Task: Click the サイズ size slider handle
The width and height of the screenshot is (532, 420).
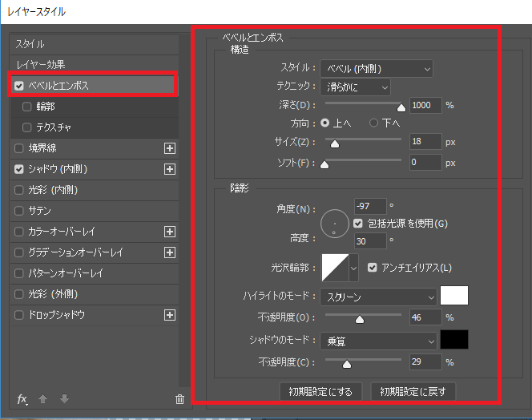Action: pyautogui.click(x=335, y=144)
